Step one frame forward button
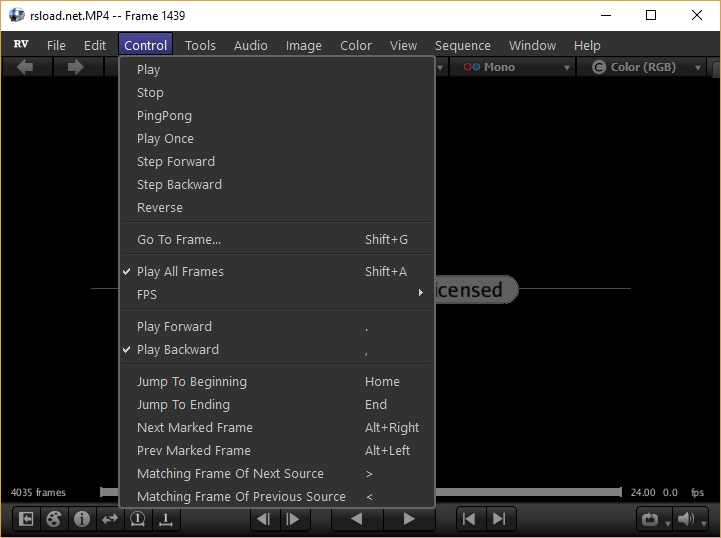The width and height of the screenshot is (721, 538). [x=293, y=520]
